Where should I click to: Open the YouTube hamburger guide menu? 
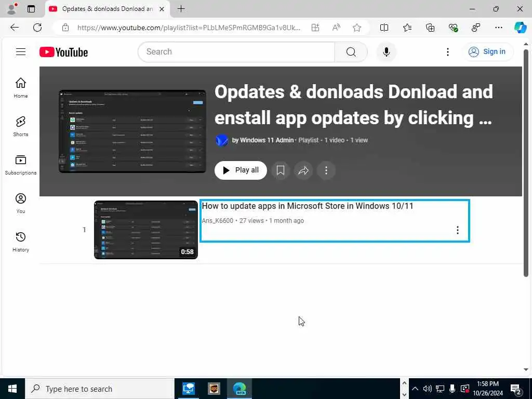21,51
